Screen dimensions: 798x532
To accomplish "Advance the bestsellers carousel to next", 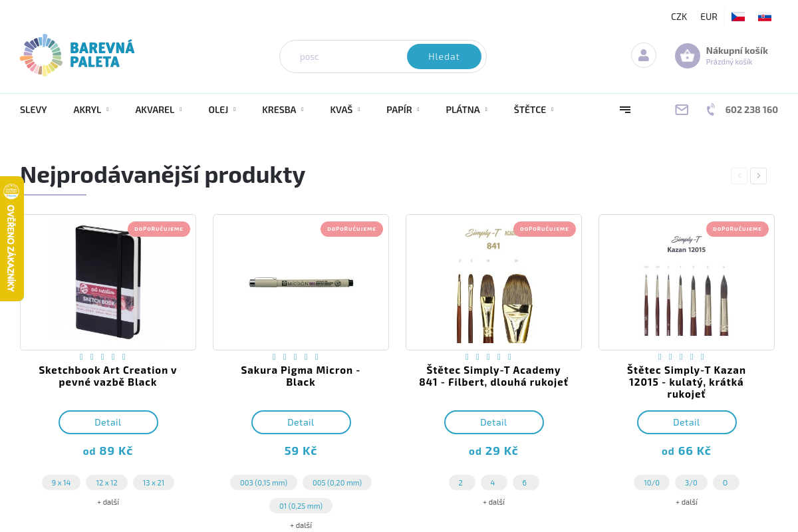I will click(x=758, y=176).
